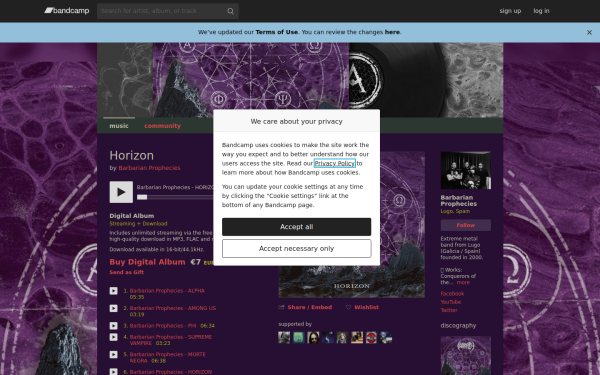600x375 pixels.
Task: Open track title Barbarian Prophecies - ALPHA
Action: pos(167,291)
